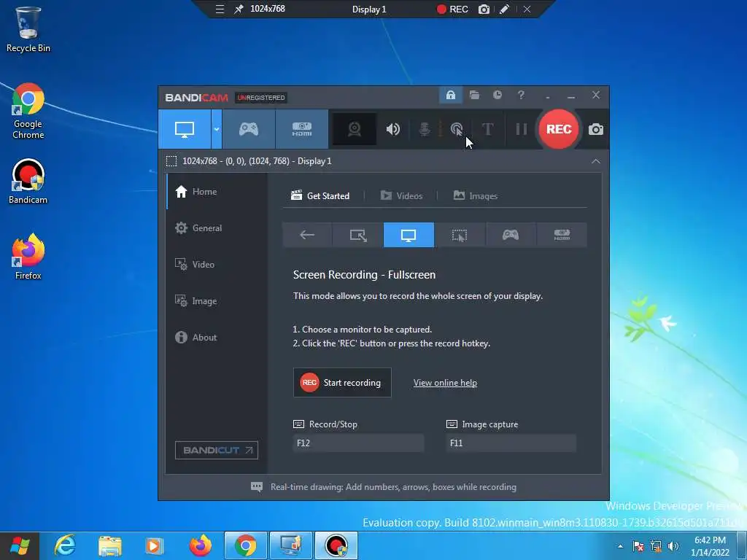747x560 pixels.
Task: Click the Windows Start button
Action: pos(20,545)
